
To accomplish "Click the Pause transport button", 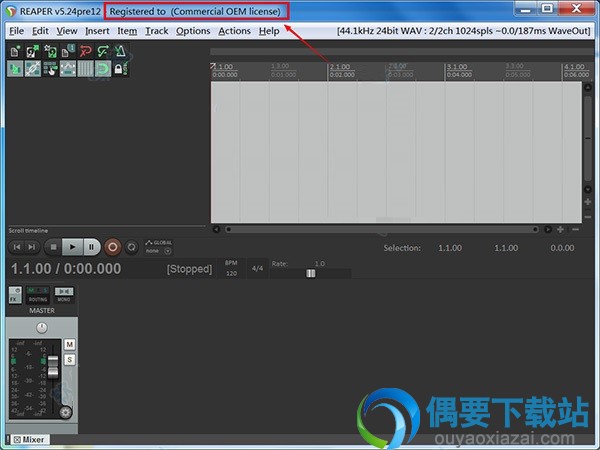I will point(91,247).
